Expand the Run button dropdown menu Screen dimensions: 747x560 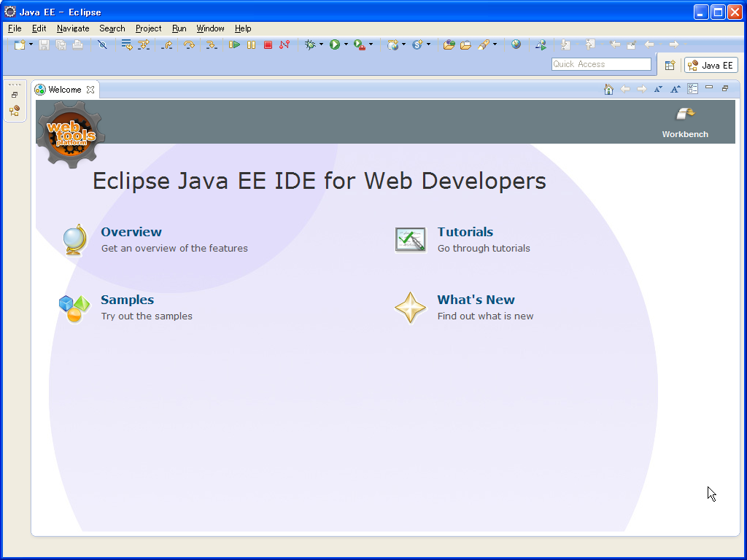click(346, 44)
